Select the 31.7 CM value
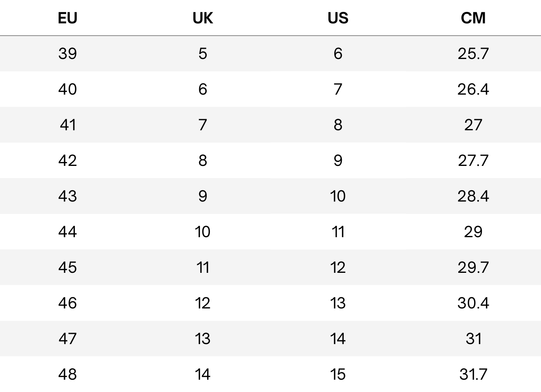The height and width of the screenshot is (392, 541). click(x=473, y=375)
